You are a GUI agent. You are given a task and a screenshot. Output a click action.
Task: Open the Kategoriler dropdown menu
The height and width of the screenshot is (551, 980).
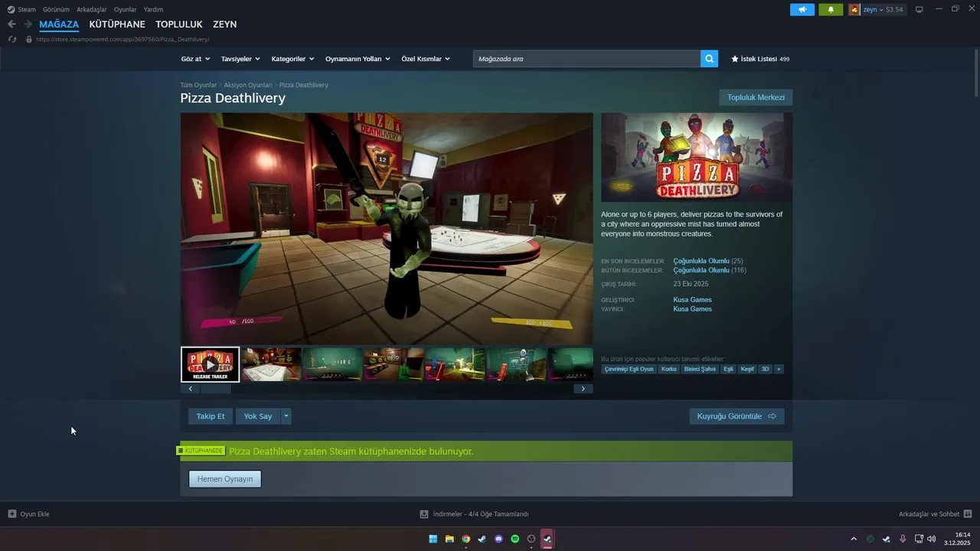[292, 59]
